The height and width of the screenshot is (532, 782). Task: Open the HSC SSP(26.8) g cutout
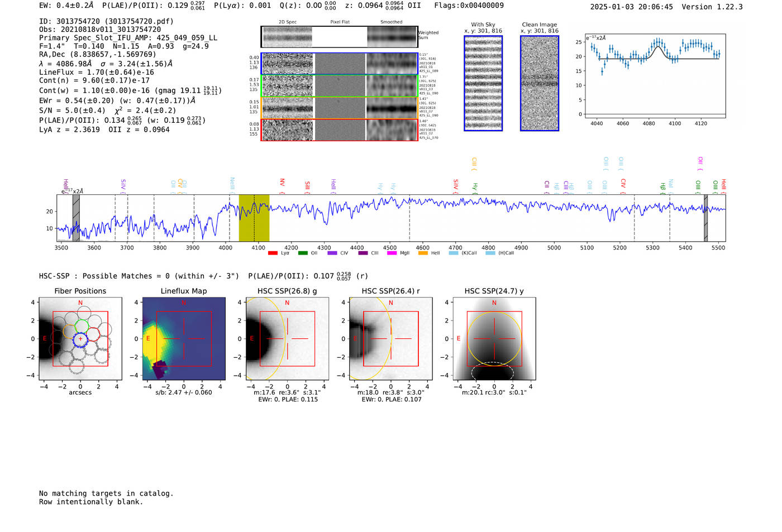[x=288, y=339]
